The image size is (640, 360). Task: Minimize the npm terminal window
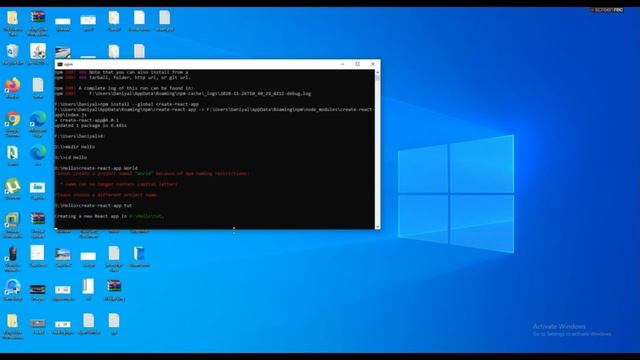point(342,64)
